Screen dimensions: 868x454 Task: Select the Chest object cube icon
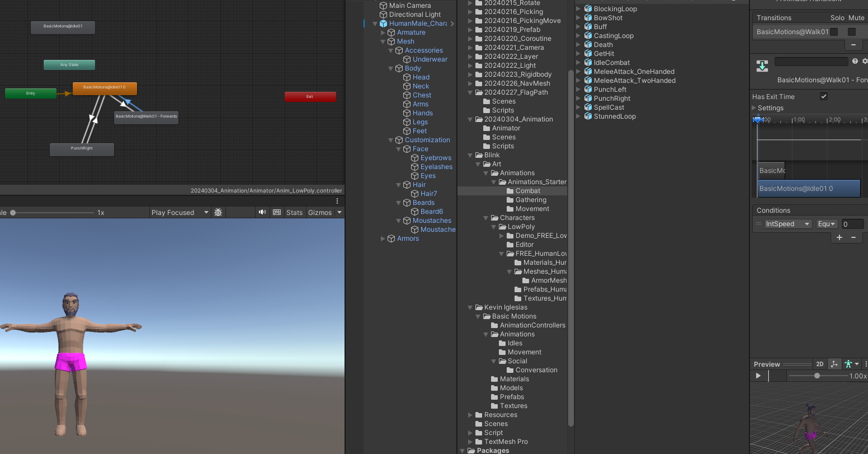pos(407,95)
